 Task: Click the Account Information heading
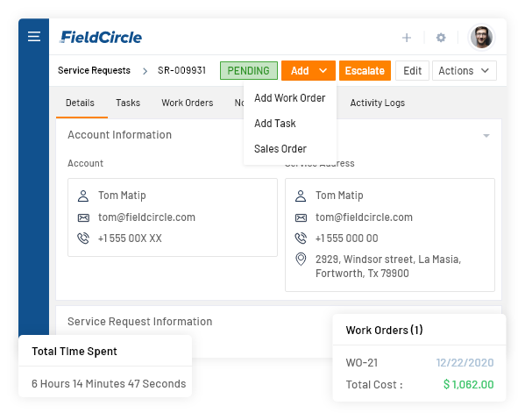(x=119, y=135)
